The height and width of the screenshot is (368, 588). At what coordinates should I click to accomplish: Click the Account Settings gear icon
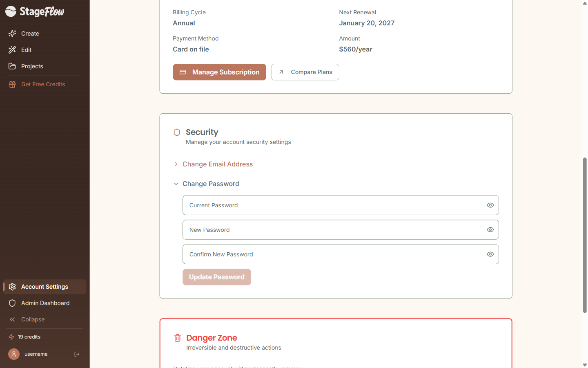point(12,287)
